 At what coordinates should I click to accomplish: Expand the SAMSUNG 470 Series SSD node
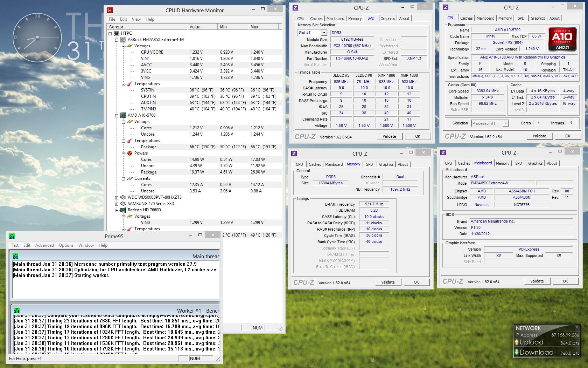coord(117,204)
